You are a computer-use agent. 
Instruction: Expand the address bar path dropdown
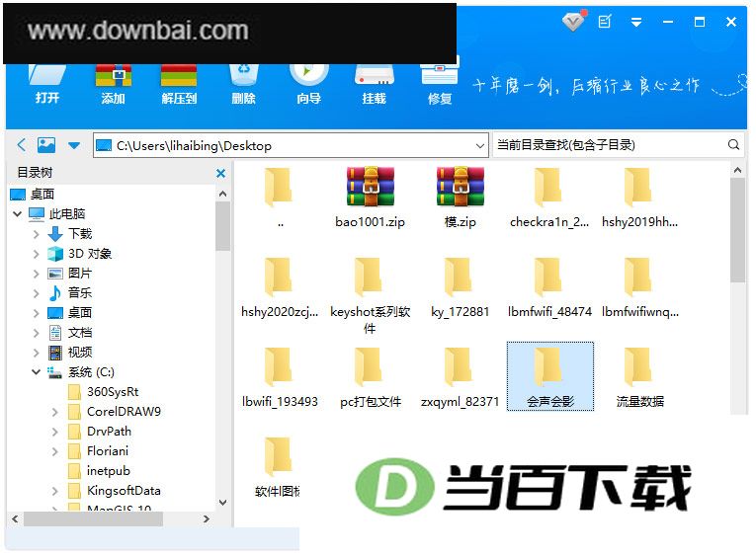click(479, 145)
